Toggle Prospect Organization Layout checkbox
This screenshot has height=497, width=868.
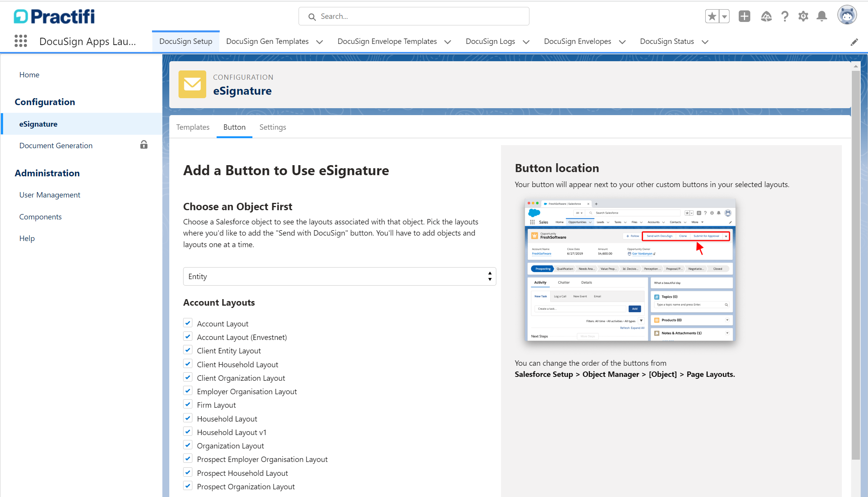click(188, 485)
